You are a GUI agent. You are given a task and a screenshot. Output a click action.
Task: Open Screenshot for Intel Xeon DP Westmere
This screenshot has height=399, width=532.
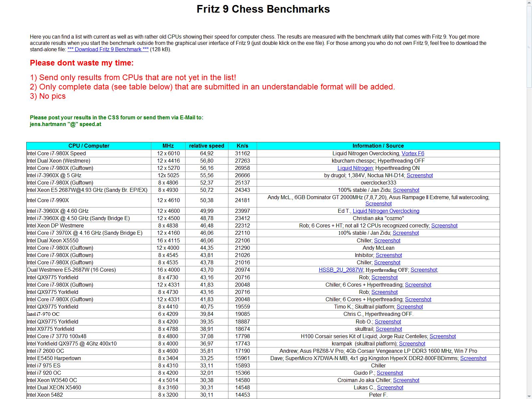pos(444,226)
